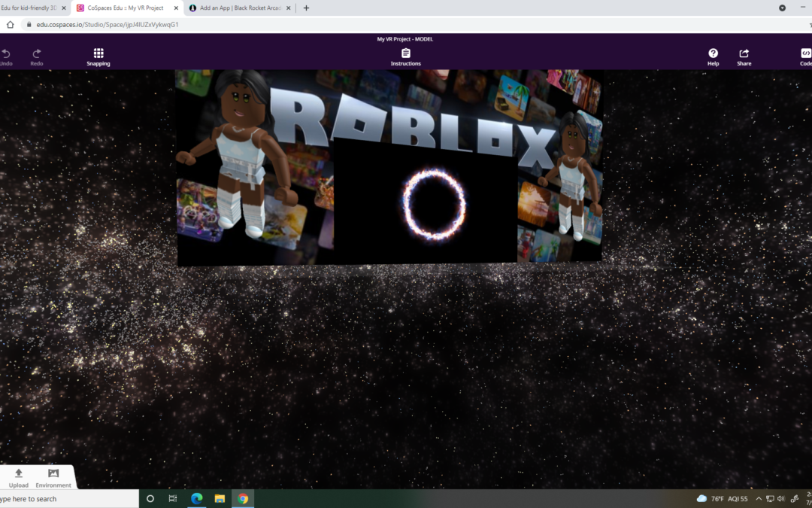Close the Edu for kid-friendly tab
Image resolution: width=812 pixels, height=508 pixels.
[64, 8]
